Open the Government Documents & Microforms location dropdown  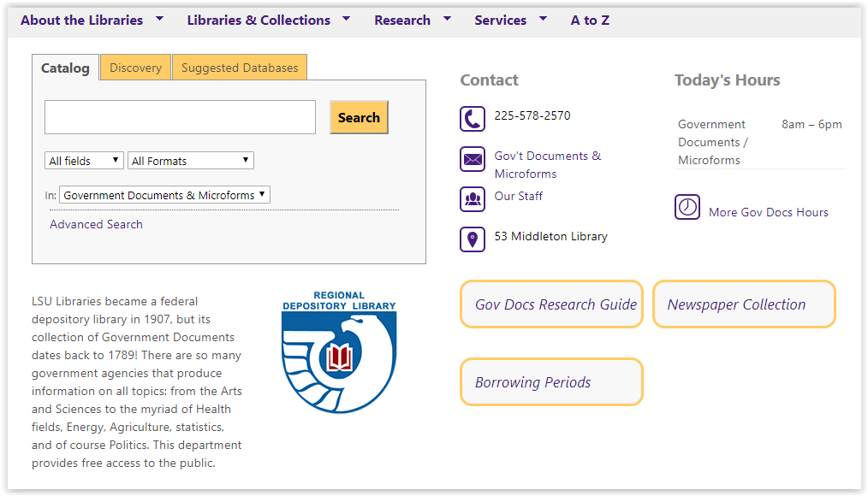165,195
